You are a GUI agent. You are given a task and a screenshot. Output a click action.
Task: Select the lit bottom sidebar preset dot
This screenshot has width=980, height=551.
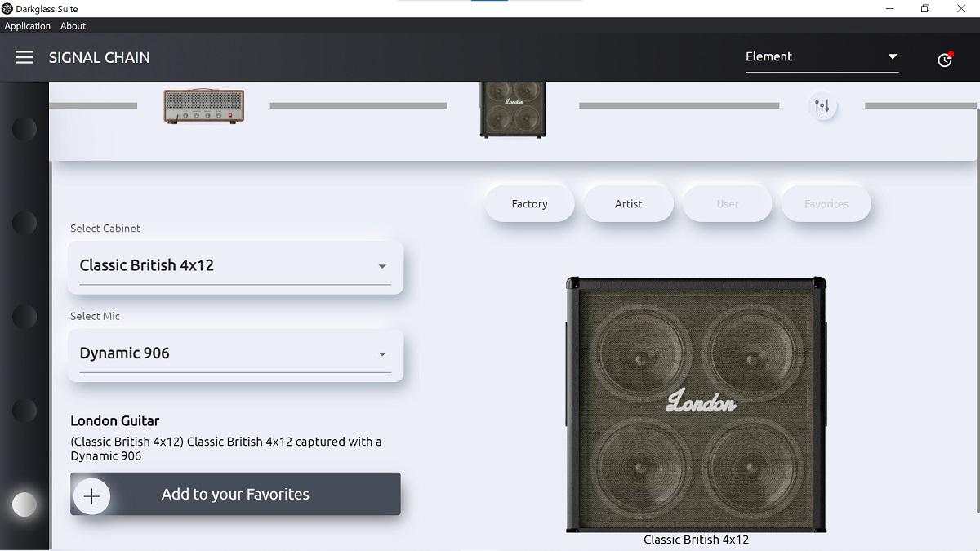(24, 504)
